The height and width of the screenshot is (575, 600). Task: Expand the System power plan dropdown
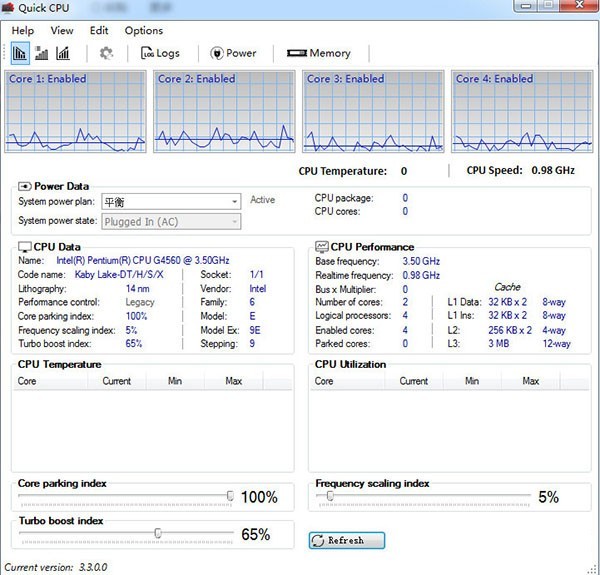pyautogui.click(x=234, y=202)
